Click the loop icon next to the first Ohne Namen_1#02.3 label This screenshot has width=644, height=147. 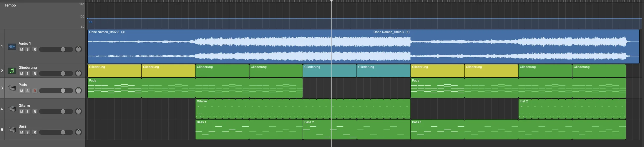click(123, 32)
